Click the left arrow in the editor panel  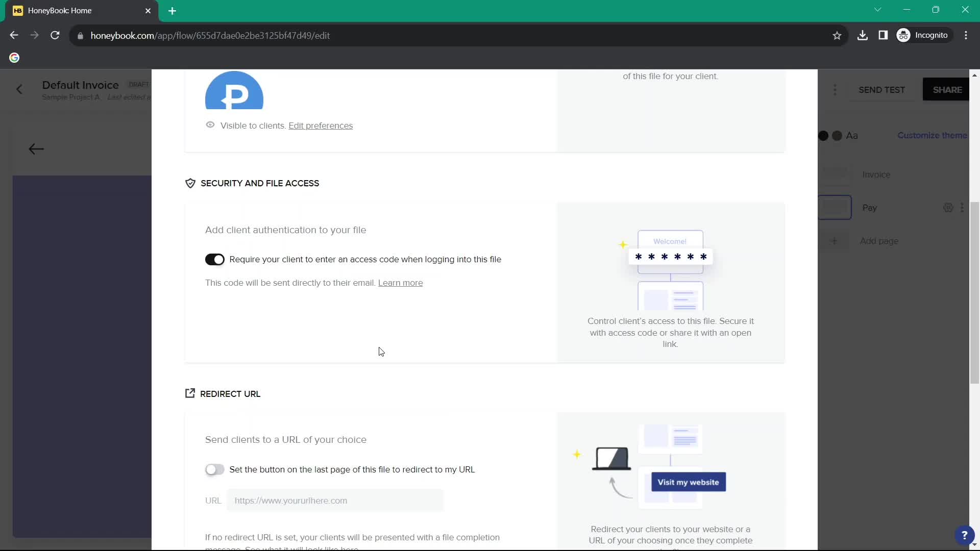coord(36,149)
